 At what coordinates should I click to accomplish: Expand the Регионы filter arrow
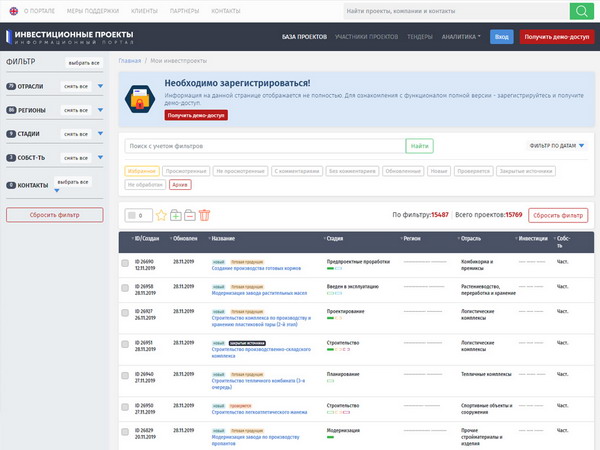coord(101,111)
